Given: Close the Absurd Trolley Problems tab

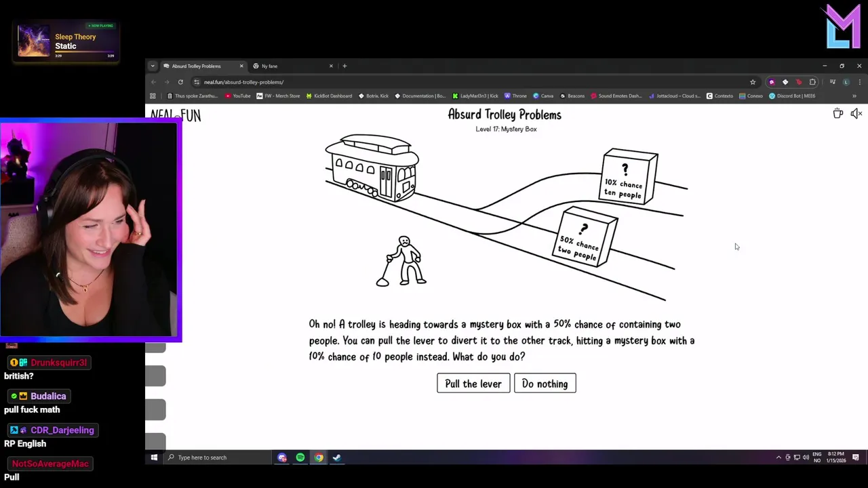Looking at the screenshot, I should [x=241, y=66].
